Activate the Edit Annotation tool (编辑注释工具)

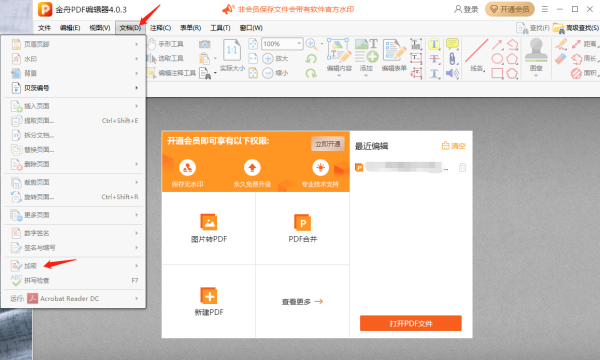(x=171, y=73)
